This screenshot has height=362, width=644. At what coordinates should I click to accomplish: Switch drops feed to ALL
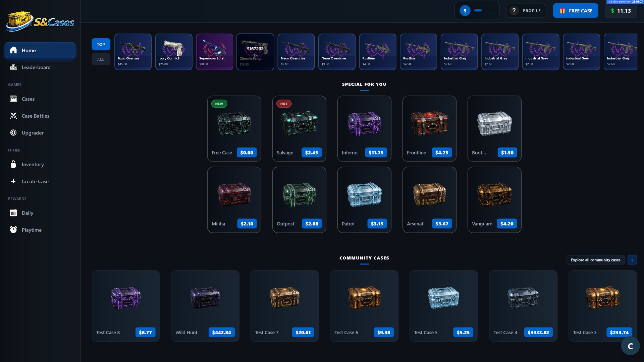pos(101,59)
